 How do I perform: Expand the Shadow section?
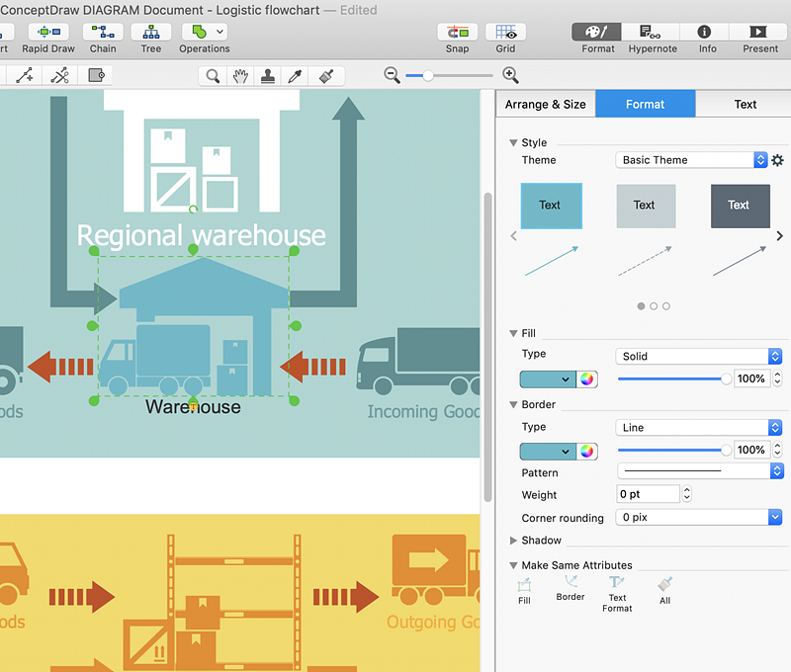pyautogui.click(x=513, y=541)
